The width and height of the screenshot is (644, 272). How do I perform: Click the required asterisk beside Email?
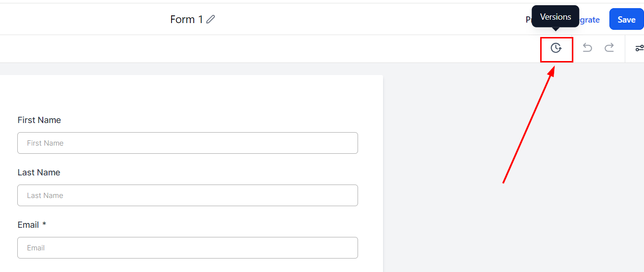click(x=44, y=224)
